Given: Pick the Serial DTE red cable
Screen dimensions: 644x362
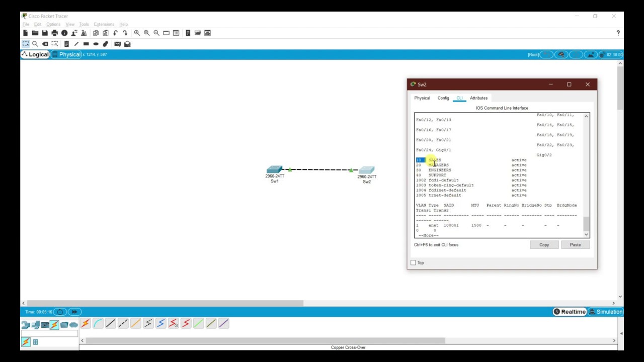Looking at the screenshot, I should pyautogui.click(x=186, y=323).
